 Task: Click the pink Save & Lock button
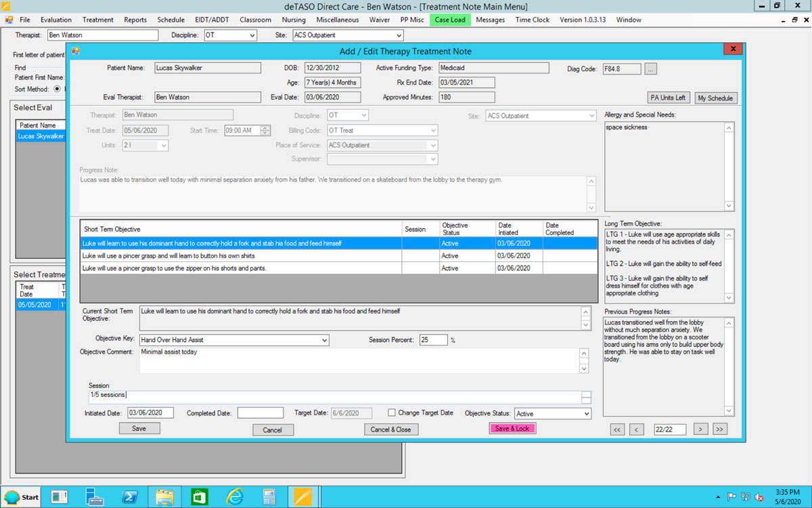tap(512, 429)
